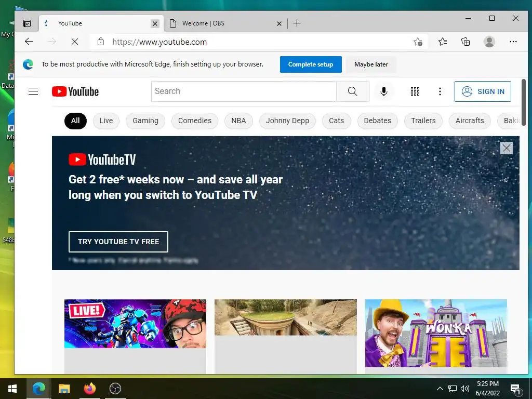532x399 pixels.
Task: Open network status tray icon
Action: click(453, 389)
